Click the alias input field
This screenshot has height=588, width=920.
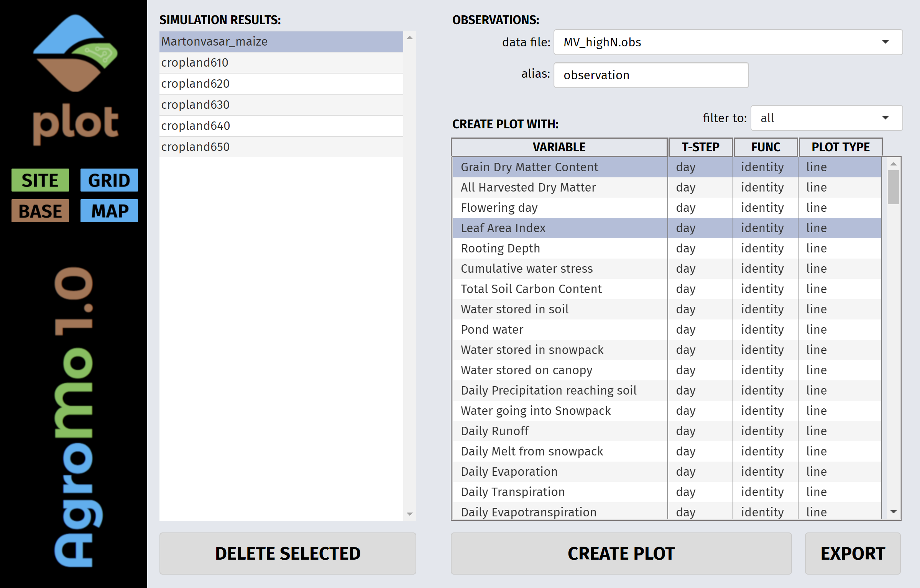[651, 75]
